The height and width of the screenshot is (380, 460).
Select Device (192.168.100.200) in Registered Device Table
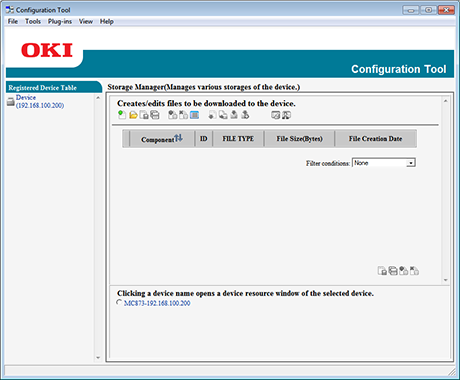[40, 101]
